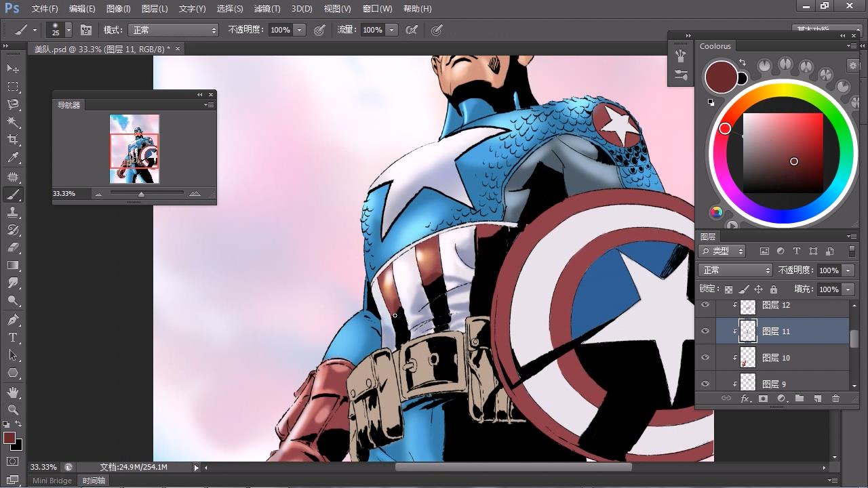Select the Crop tool
The width and height of the screenshot is (868, 488).
click(13, 140)
